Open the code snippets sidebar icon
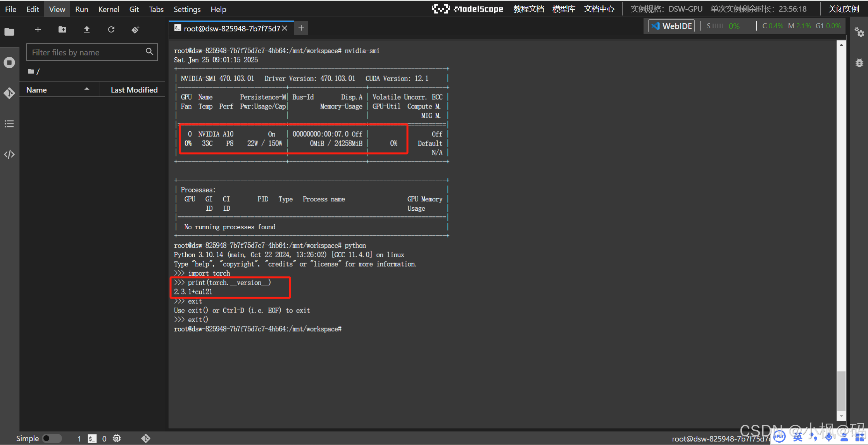The width and height of the screenshot is (868, 445). (x=9, y=155)
